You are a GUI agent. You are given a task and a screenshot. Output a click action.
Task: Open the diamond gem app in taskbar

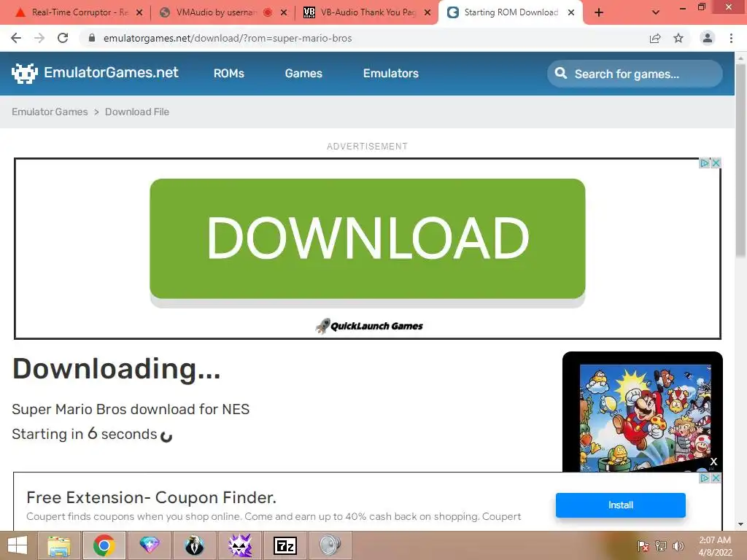pyautogui.click(x=149, y=545)
